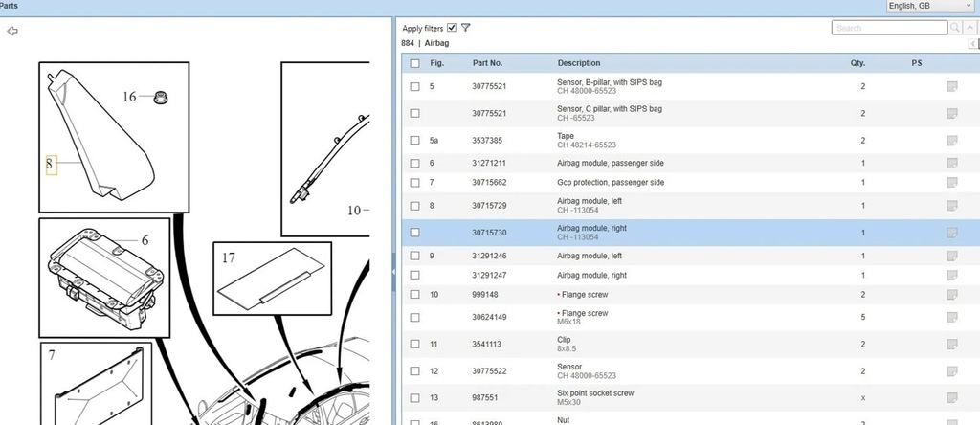Open note icon for Clip 3541113
Viewport: 980px width, 425px height.
(952, 345)
